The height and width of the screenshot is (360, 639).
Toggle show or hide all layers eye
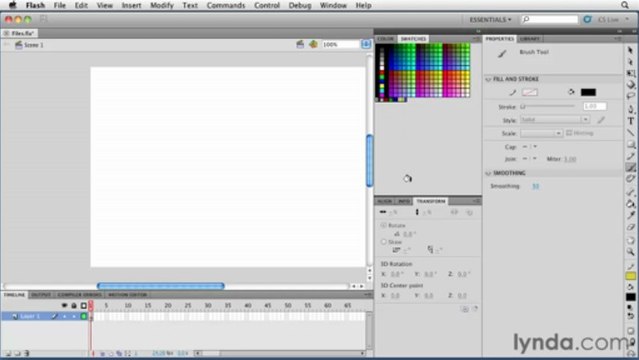[x=64, y=305]
